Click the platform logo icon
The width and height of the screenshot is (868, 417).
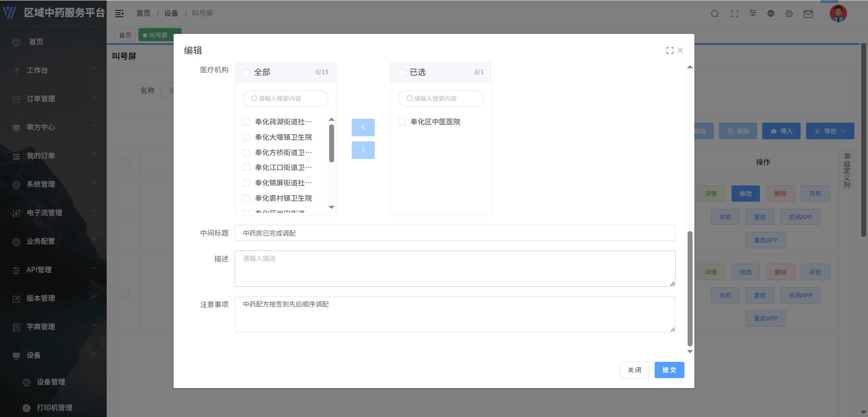[x=9, y=13]
